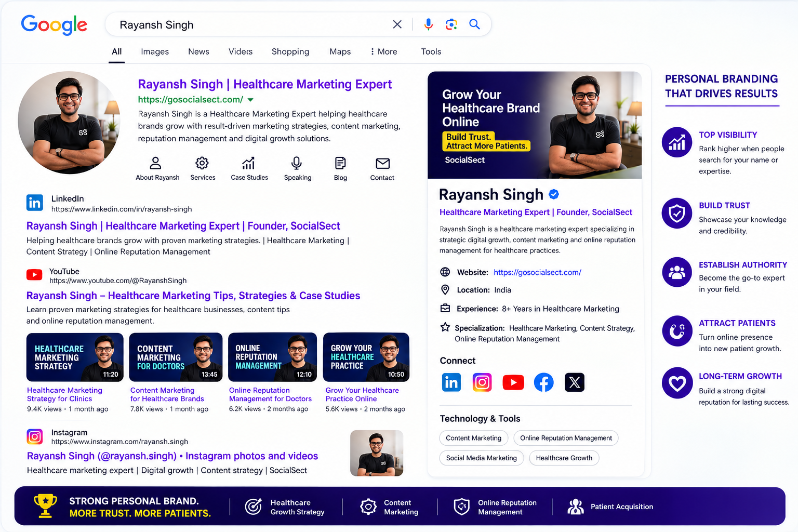Switch to the Maps tab
The height and width of the screenshot is (532, 798).
tap(340, 51)
